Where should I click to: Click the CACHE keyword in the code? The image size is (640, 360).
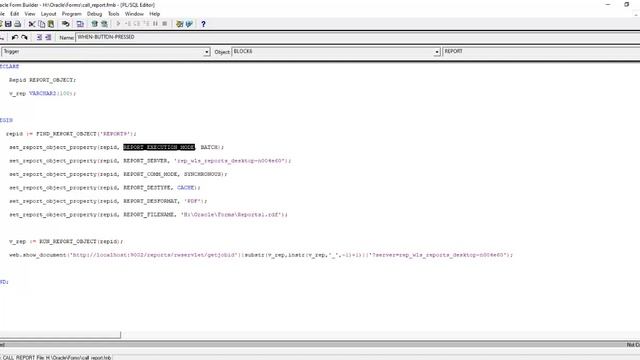[x=186, y=187]
